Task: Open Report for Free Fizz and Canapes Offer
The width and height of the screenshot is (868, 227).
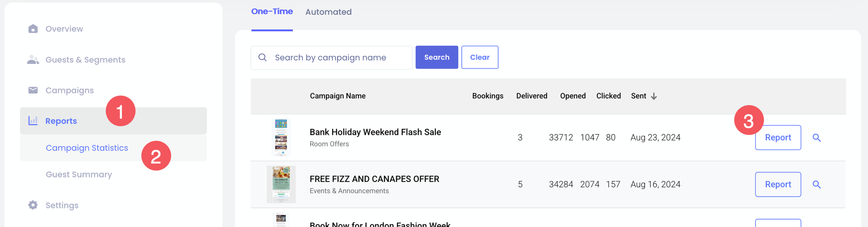Action: 778,185
